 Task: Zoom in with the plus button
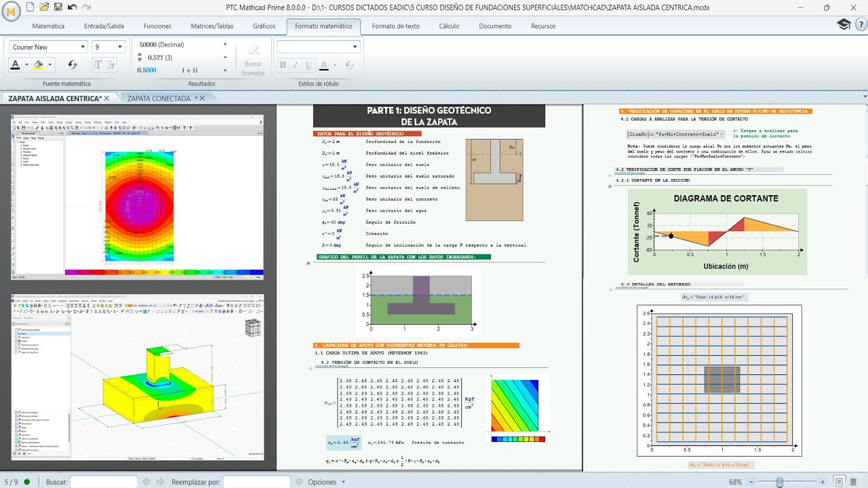tap(824, 482)
